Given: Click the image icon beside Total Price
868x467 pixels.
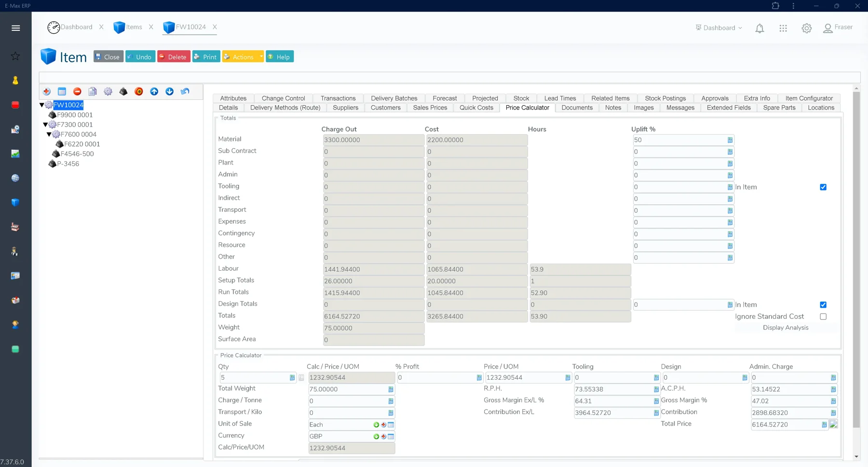Looking at the screenshot, I should click(833, 425).
